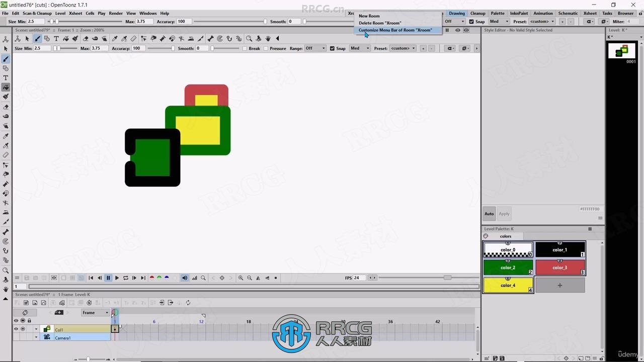Pick the Type tool in the left sidebar

pos(6,77)
